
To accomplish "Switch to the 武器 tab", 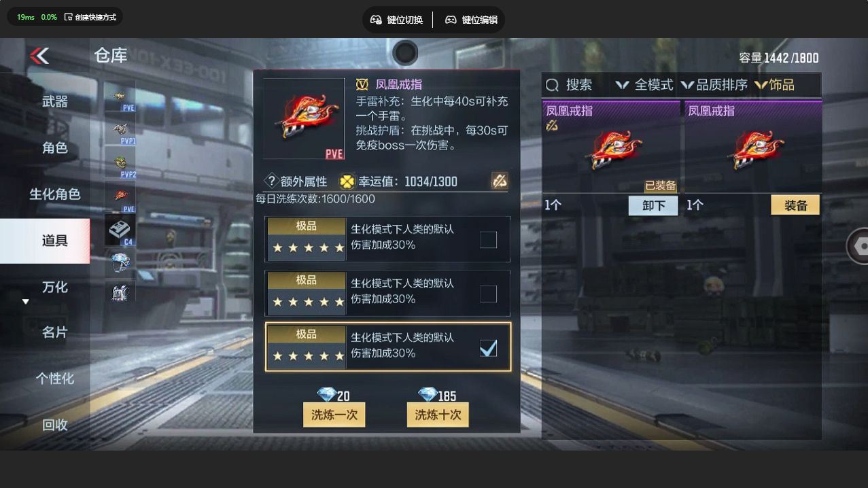I will pyautogui.click(x=55, y=101).
